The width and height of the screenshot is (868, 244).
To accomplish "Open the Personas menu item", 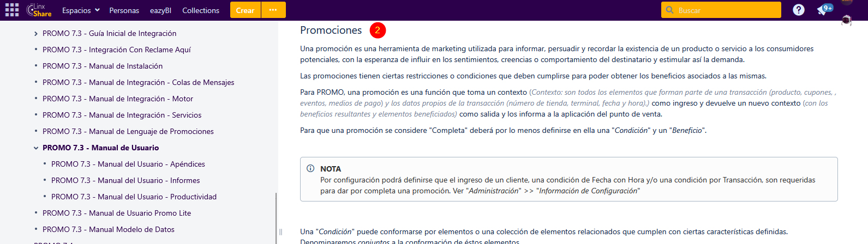I will pyautogui.click(x=124, y=10).
